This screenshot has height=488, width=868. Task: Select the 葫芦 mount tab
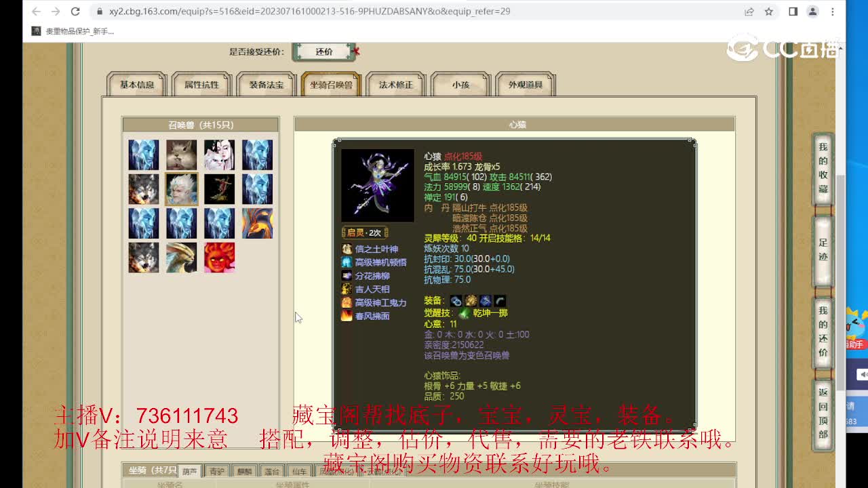(190, 471)
